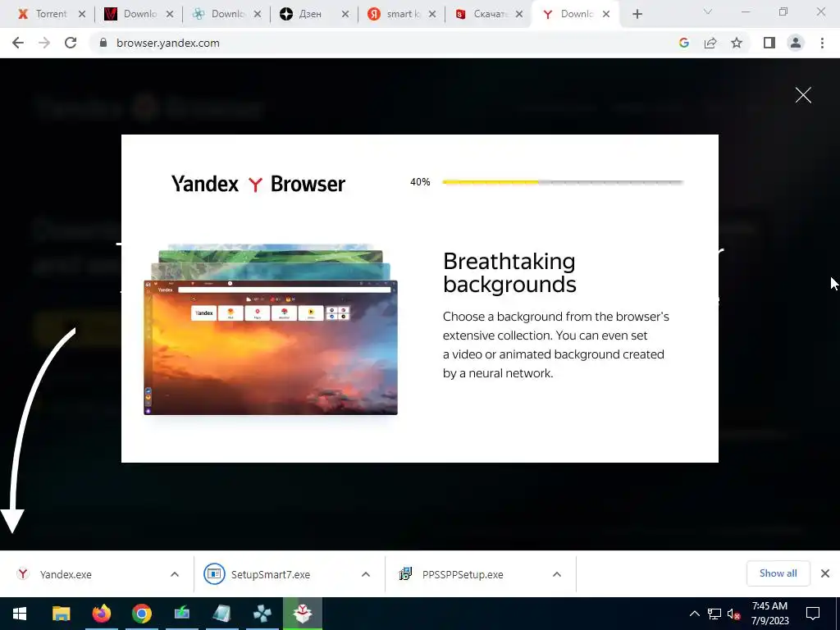The width and height of the screenshot is (840, 630).
Task: Open the Chrome profile avatar menu
Action: (796, 43)
